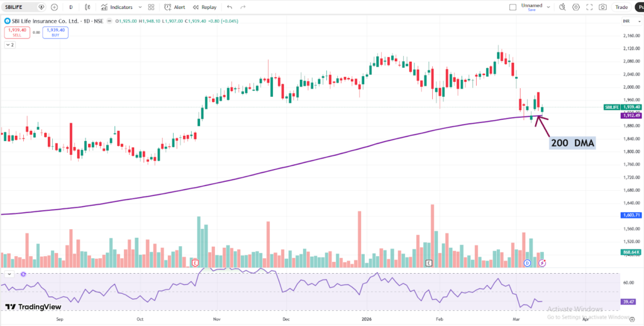Open the candlestick chart style selector

(x=86, y=8)
